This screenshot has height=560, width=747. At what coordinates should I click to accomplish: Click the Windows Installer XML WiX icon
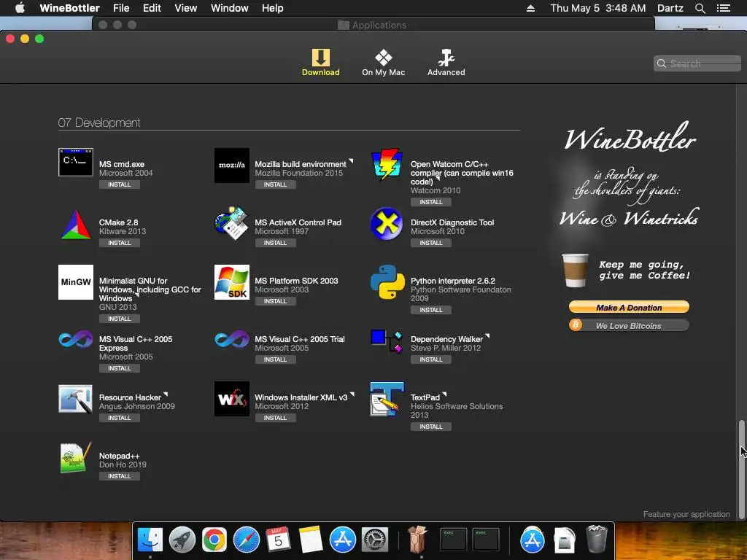[231, 399]
